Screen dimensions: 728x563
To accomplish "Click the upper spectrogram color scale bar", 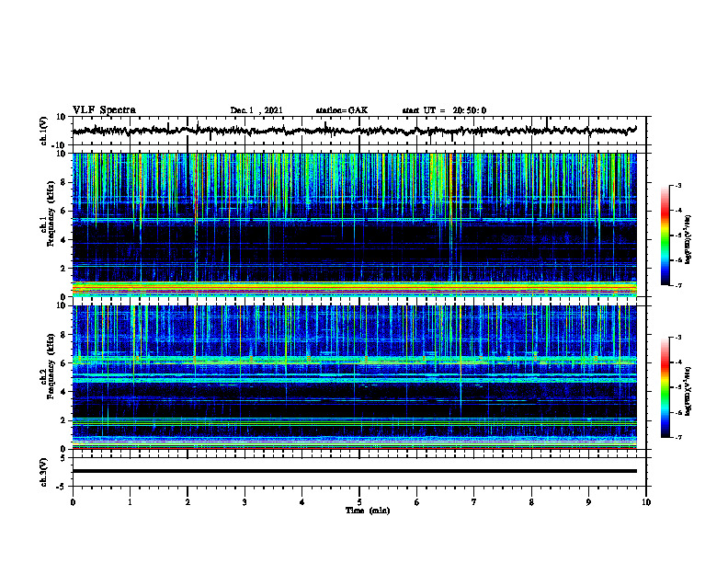I will click(x=665, y=236).
